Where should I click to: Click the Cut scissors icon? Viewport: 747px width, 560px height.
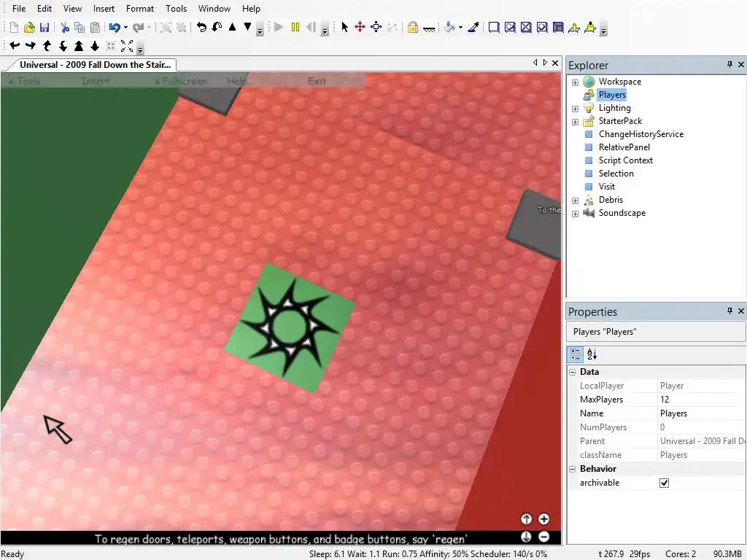point(65,27)
